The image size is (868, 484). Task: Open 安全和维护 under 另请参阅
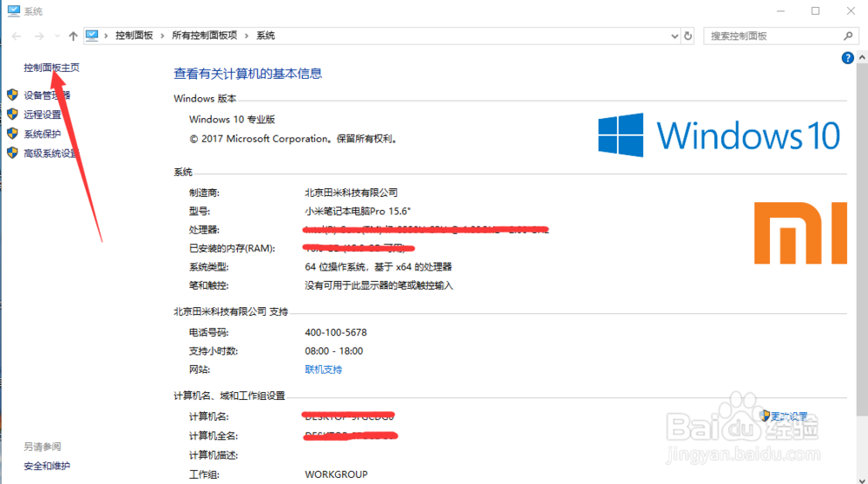[47, 466]
